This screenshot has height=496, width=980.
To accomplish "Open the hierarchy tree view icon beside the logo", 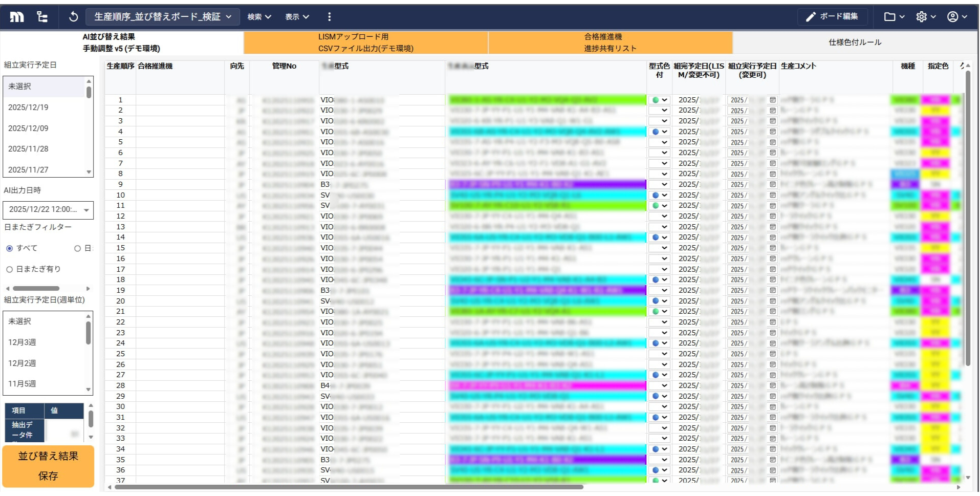I will [41, 16].
